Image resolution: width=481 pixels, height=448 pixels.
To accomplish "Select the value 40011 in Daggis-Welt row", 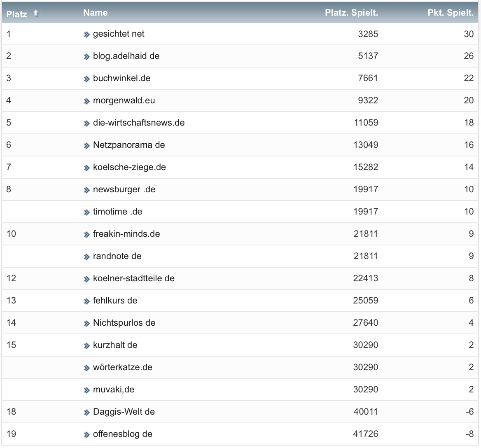I will (x=366, y=411).
